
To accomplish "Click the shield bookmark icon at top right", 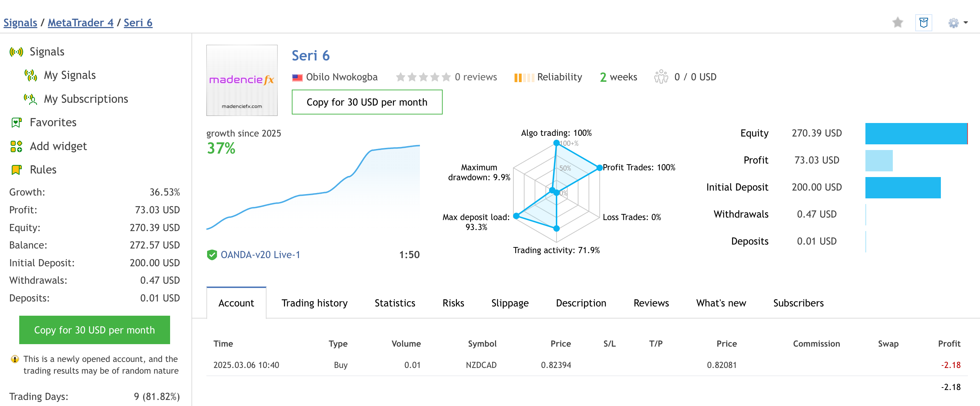I will coord(923,23).
